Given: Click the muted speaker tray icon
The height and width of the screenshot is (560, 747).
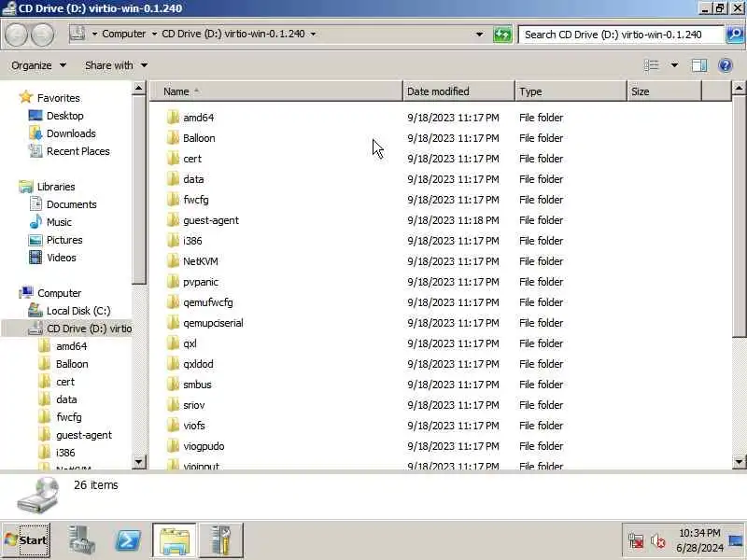Looking at the screenshot, I should click(658, 541).
